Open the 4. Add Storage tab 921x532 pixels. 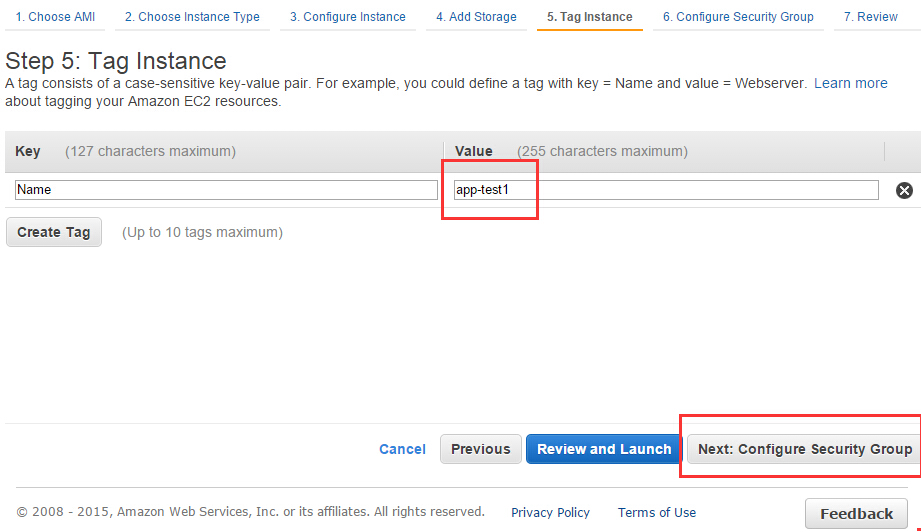476,17
